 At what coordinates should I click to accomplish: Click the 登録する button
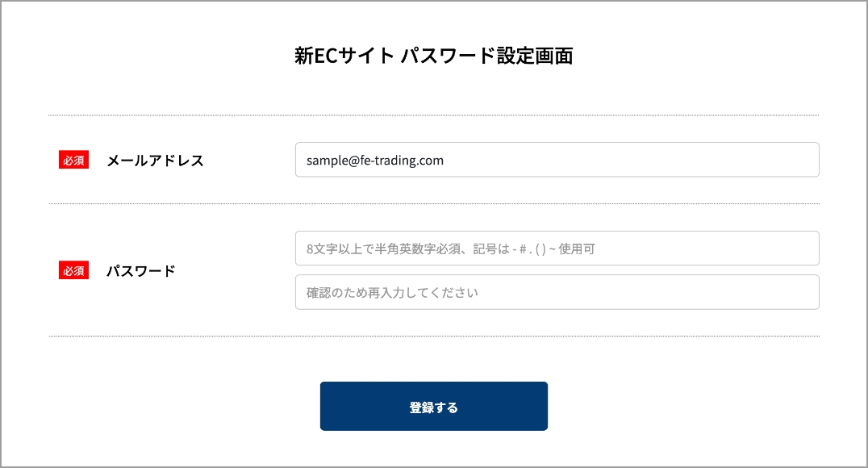(433, 407)
